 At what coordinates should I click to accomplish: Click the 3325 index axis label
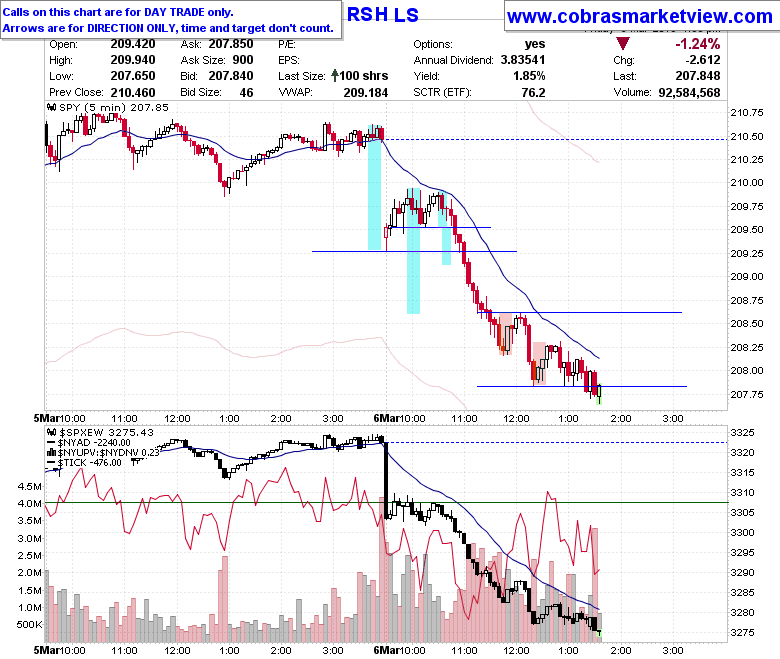tap(742, 433)
